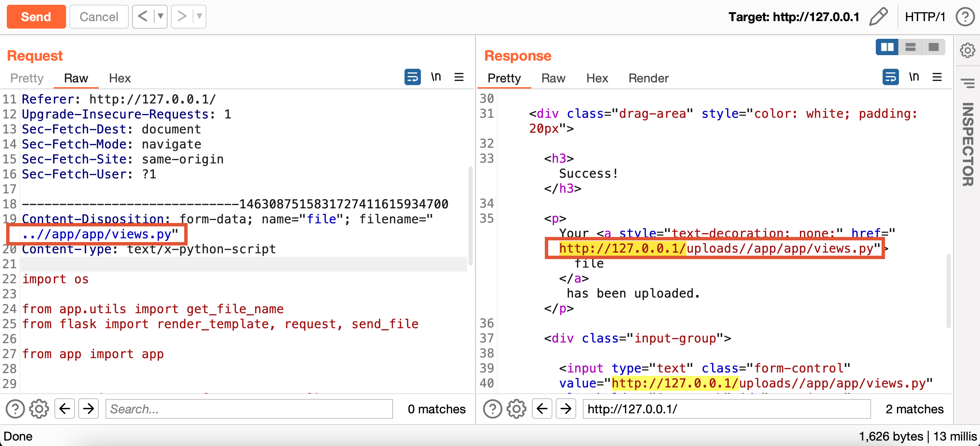Screen dimensions: 980x446
Task: Expand the INSPECTOR side panel
Action: (967, 144)
